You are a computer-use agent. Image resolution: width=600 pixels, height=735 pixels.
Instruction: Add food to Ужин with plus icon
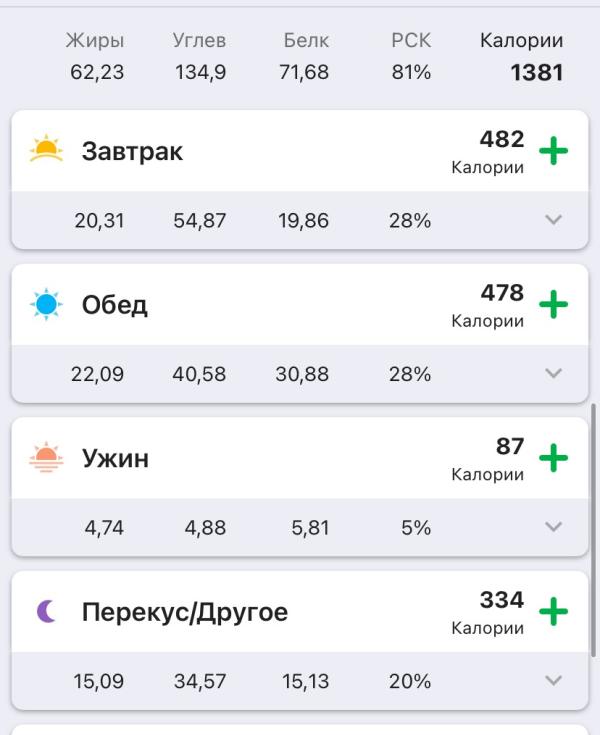pyautogui.click(x=553, y=458)
